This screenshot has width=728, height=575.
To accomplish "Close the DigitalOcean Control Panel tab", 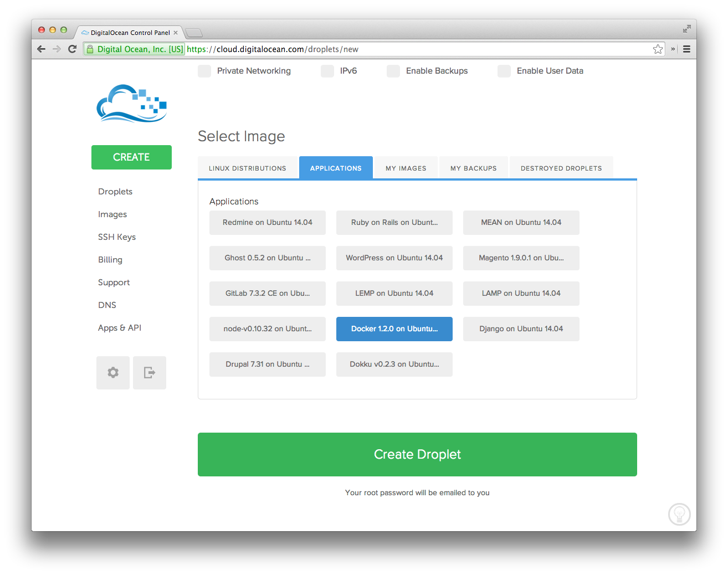I will tap(176, 33).
